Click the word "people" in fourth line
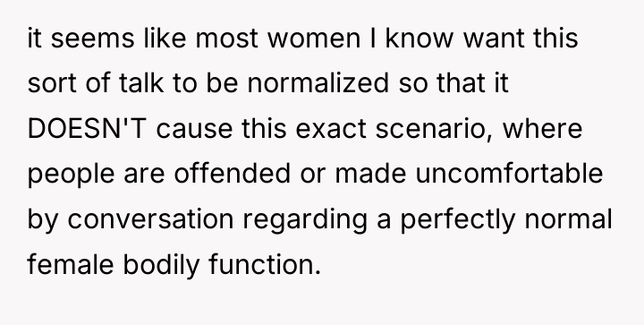The image size is (644, 325). [x=71, y=175]
